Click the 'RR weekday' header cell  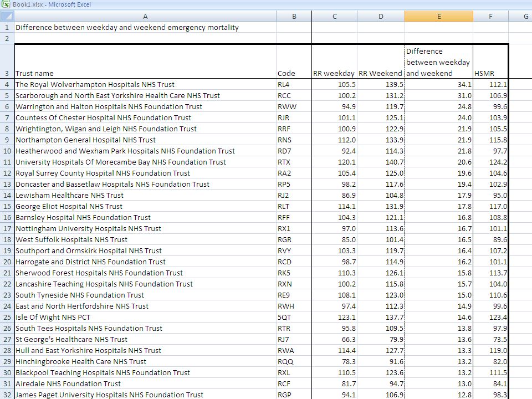(334, 62)
